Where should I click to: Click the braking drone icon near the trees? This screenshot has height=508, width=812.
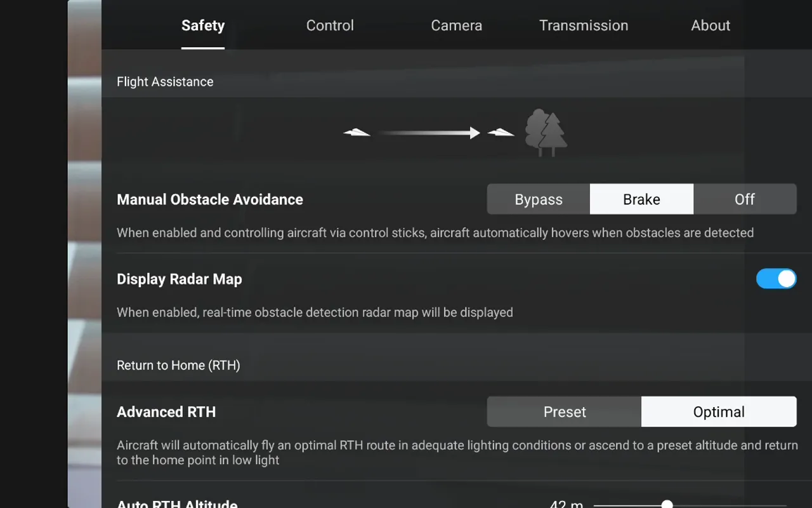[501, 131]
